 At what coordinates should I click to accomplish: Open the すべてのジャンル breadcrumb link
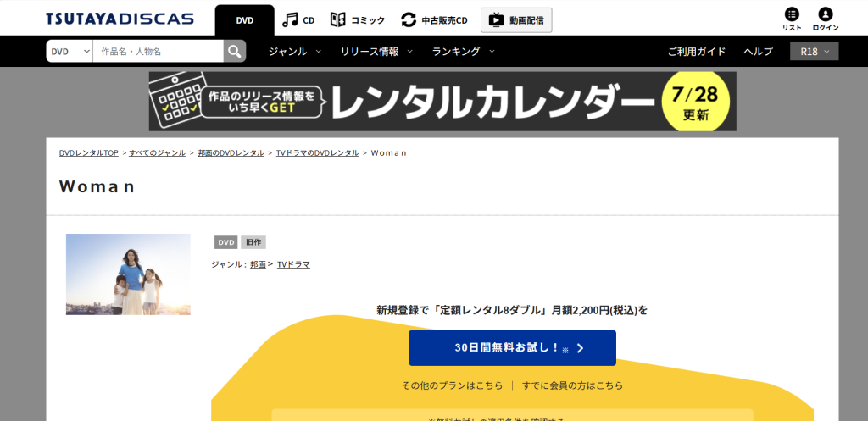pos(157,153)
